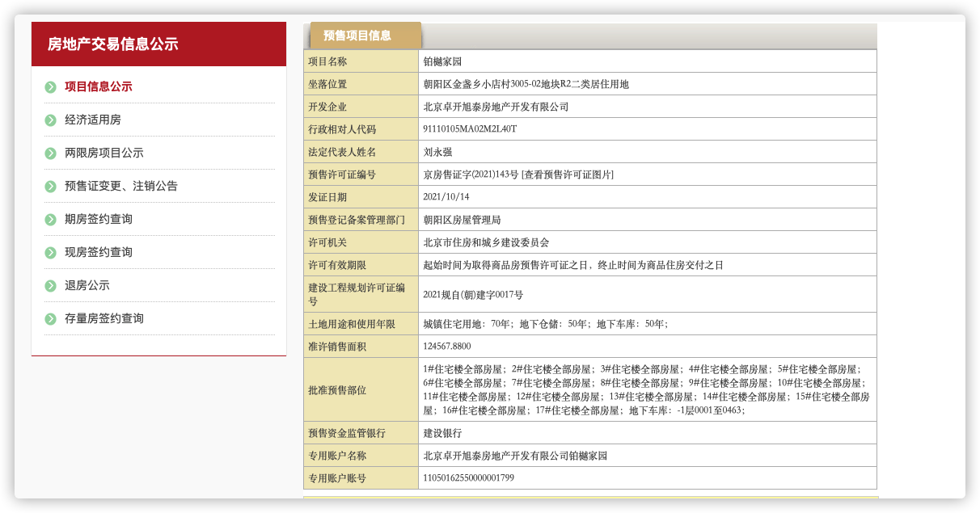Image resolution: width=980 pixels, height=513 pixels.
Task: Go to 两限房项目公示 in the sidebar
Action: pyautogui.click(x=104, y=153)
